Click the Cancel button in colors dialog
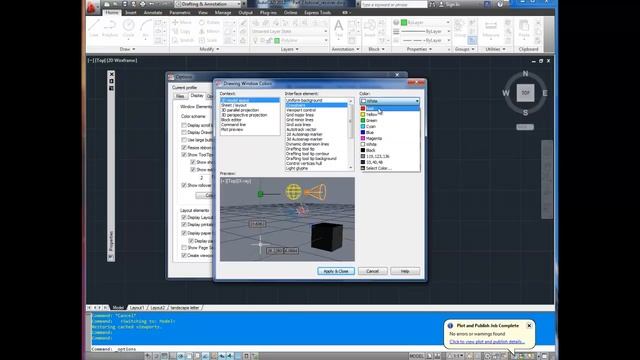 point(372,271)
